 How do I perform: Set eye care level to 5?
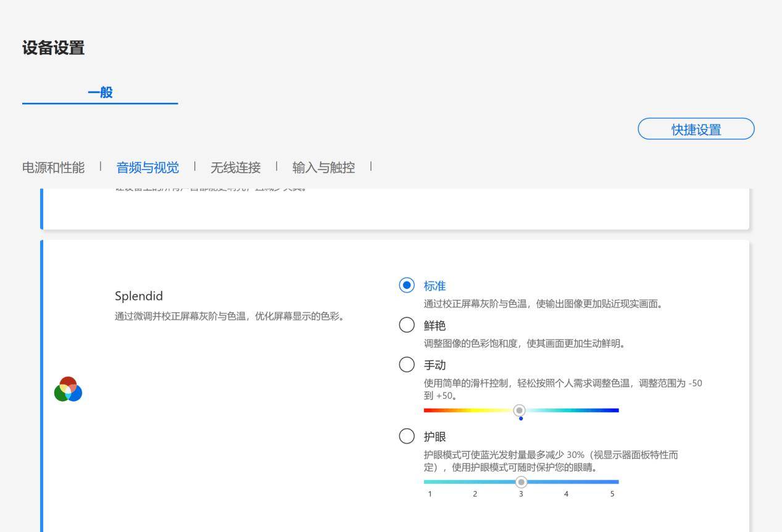click(612, 482)
